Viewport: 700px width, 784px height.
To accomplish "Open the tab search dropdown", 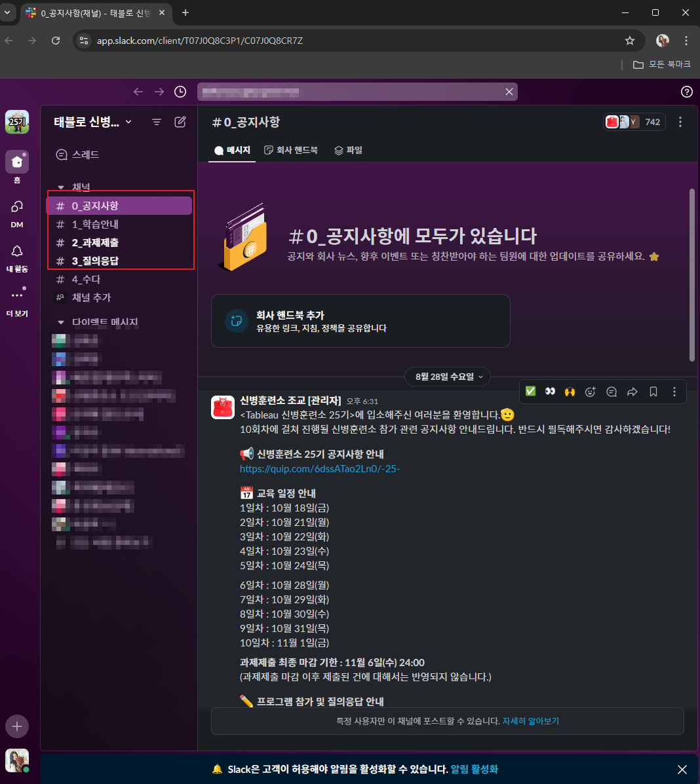I will tap(7, 12).
